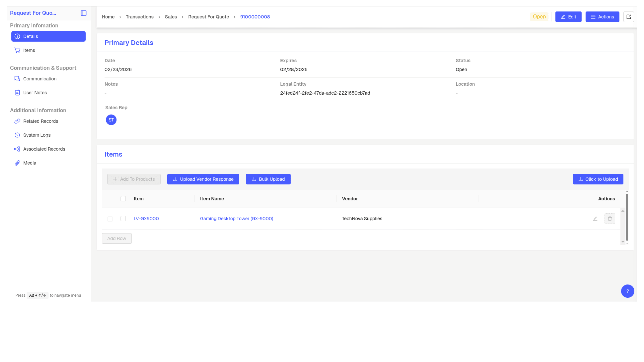Delete the LV-GX9000 row with trash icon
644x362 pixels.
pos(610,219)
